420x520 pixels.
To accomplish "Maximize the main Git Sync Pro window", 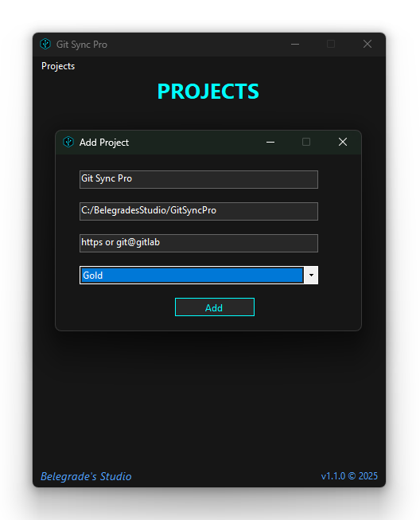I will pos(331,44).
